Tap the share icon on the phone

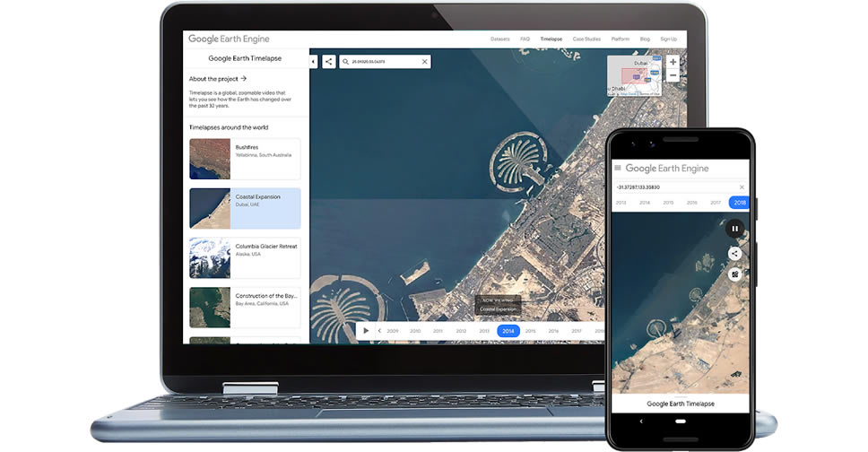click(x=734, y=254)
